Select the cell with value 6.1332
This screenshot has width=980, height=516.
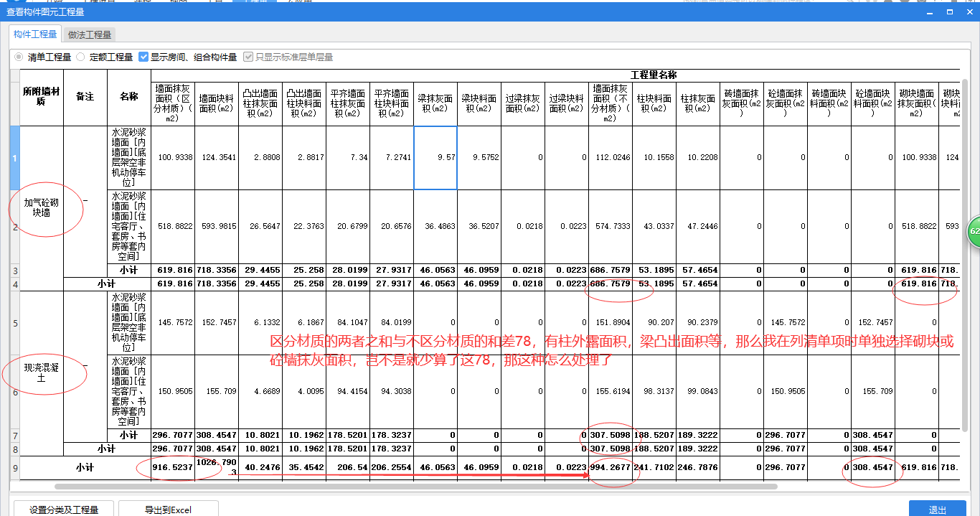(260, 322)
